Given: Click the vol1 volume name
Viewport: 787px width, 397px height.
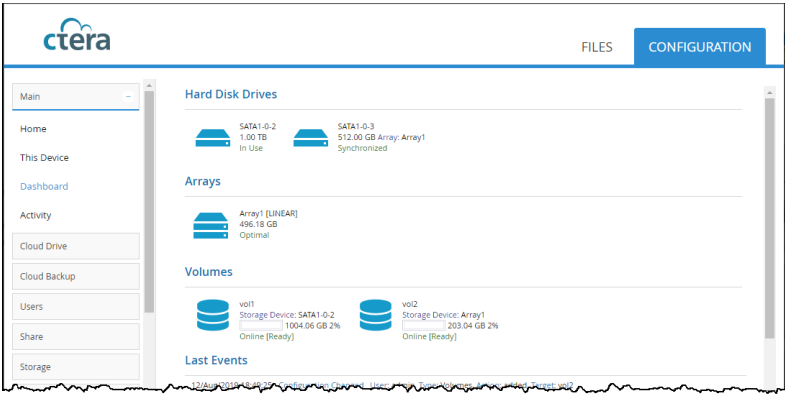Looking at the screenshot, I should [246, 304].
